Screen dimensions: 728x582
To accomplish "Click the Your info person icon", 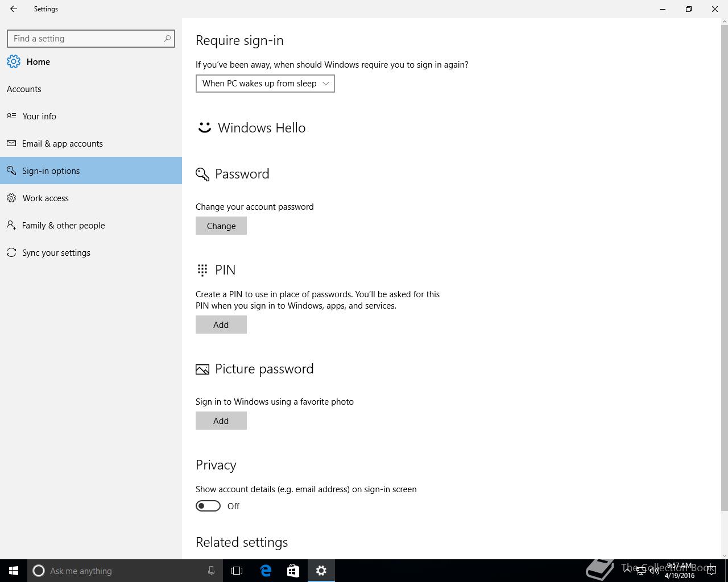I will point(11,116).
